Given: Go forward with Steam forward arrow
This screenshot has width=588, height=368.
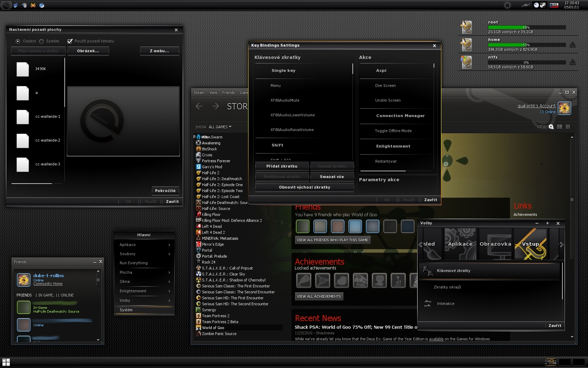Looking at the screenshot, I should [216, 106].
